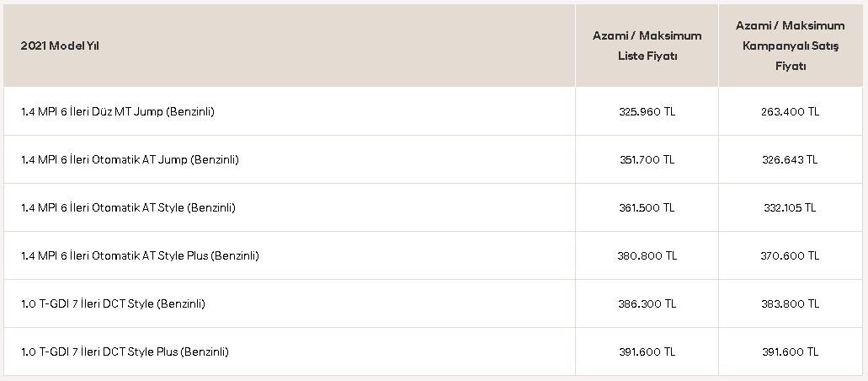Click the 326.643 TL campaign price
The image size is (868, 381).
791,159
